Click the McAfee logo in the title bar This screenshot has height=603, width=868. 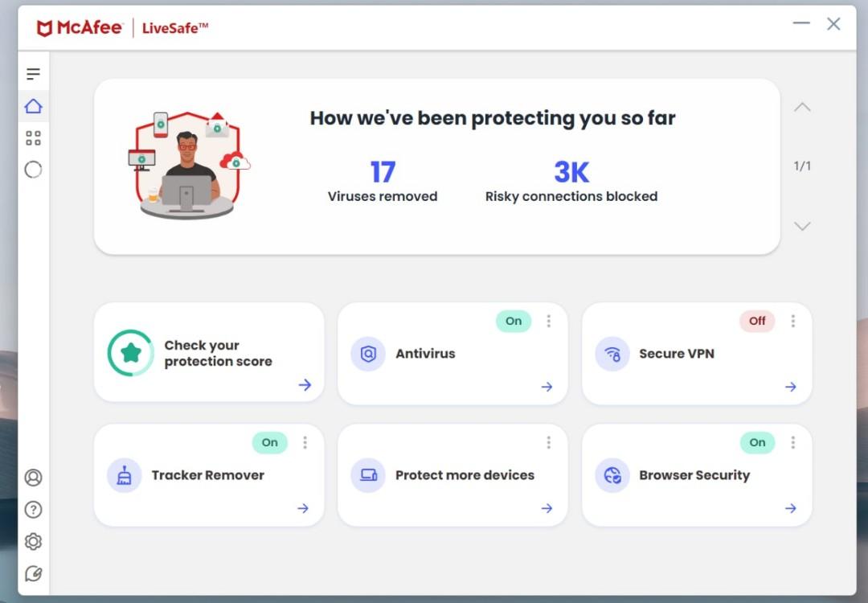tap(79, 27)
